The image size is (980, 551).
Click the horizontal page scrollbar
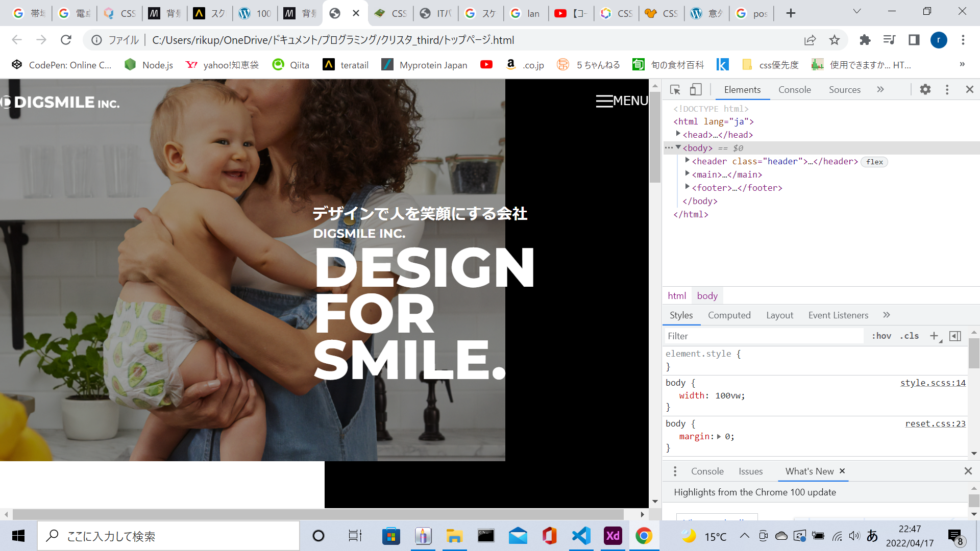pyautogui.click(x=317, y=514)
